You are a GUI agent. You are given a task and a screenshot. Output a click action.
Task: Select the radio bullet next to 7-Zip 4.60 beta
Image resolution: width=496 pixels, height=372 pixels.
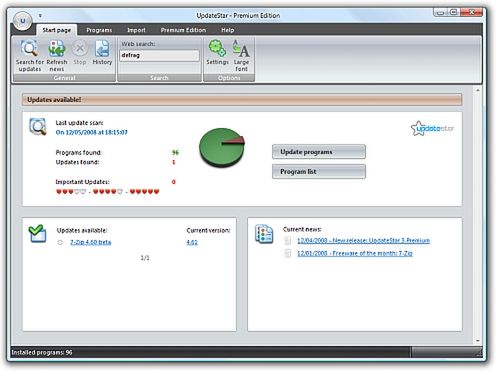[60, 242]
